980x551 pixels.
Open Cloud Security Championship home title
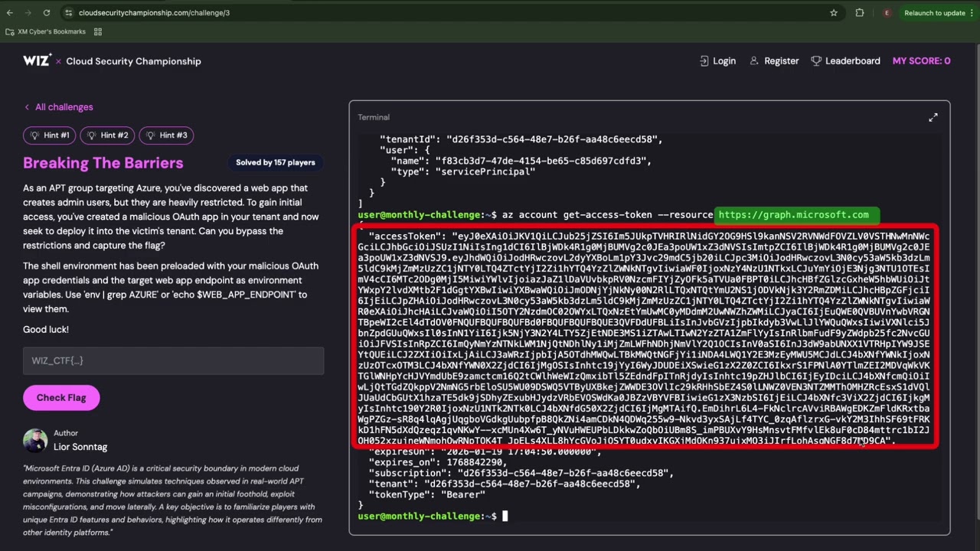coord(133,61)
